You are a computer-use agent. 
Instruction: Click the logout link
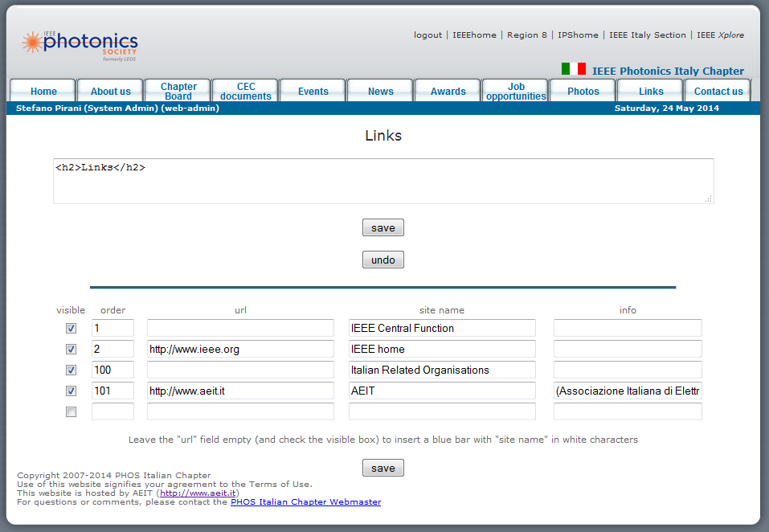[427, 35]
